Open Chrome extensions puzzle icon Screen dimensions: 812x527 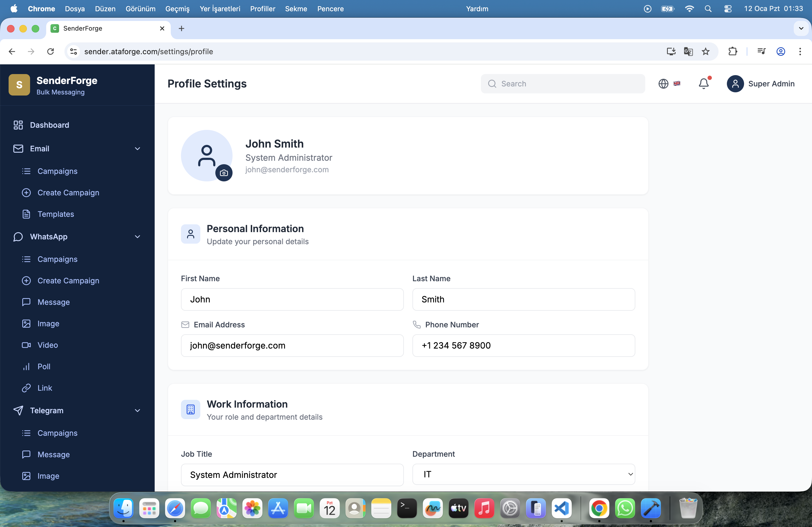pyautogui.click(x=733, y=52)
